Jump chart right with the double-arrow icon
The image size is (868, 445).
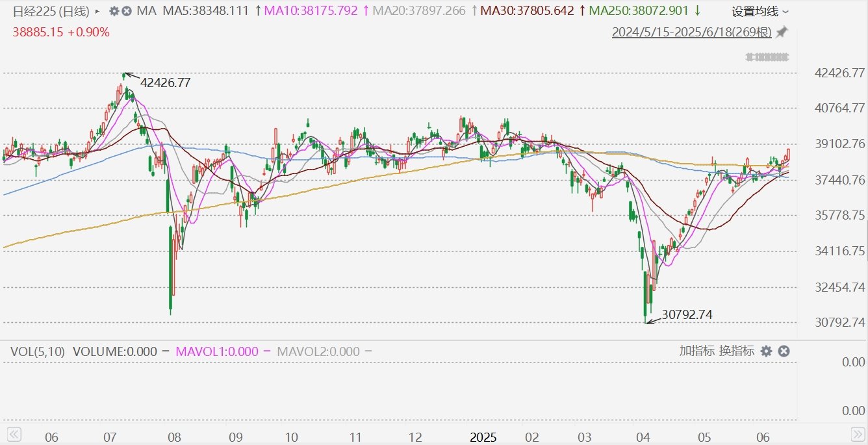[858, 433]
